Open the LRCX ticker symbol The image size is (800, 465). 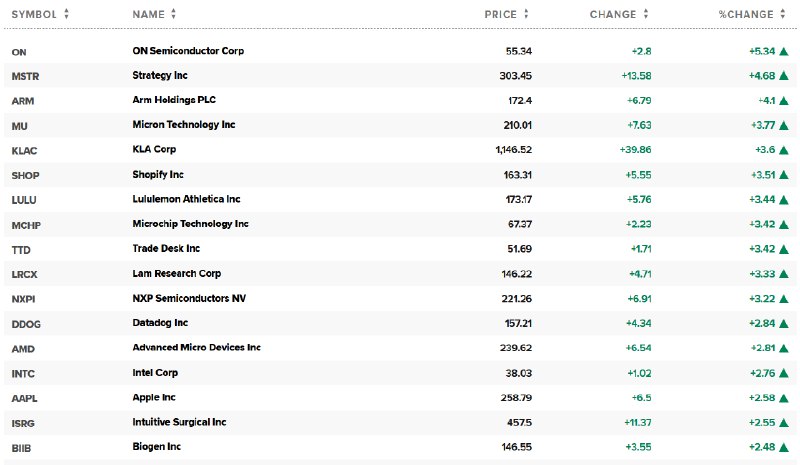pyautogui.click(x=24, y=275)
